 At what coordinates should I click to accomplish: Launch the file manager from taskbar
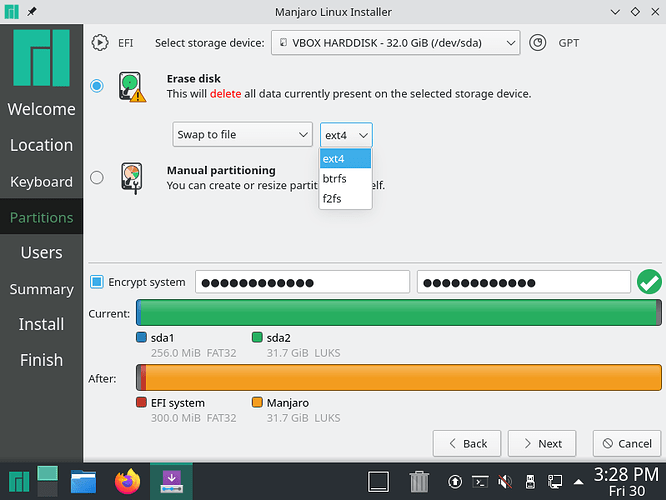point(83,482)
